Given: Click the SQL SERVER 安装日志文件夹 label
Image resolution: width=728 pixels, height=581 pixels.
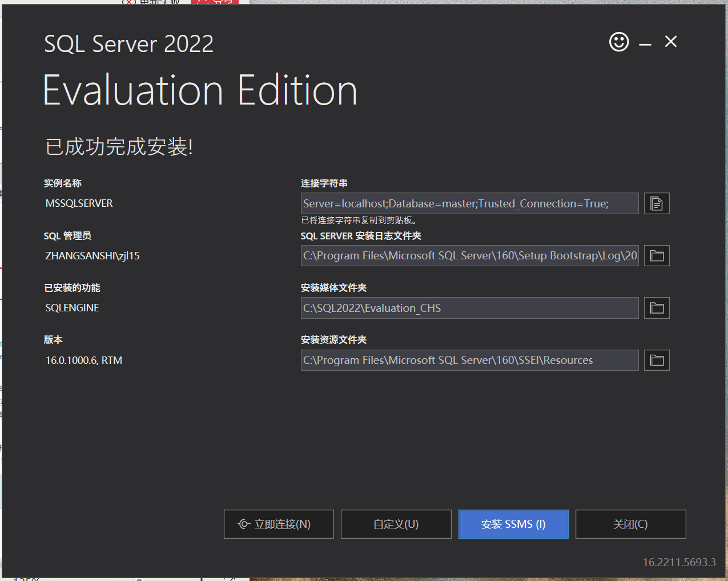Looking at the screenshot, I should [361, 236].
